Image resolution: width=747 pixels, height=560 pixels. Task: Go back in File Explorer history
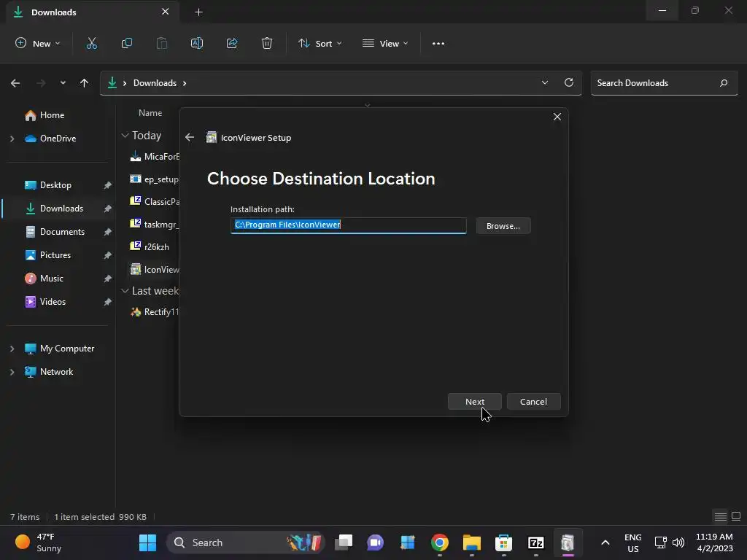15,83
